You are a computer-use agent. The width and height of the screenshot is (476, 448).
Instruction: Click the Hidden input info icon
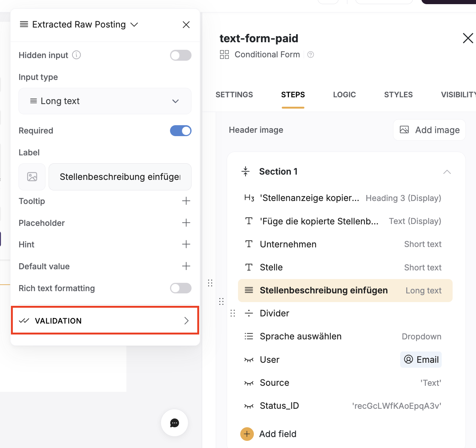(x=77, y=55)
